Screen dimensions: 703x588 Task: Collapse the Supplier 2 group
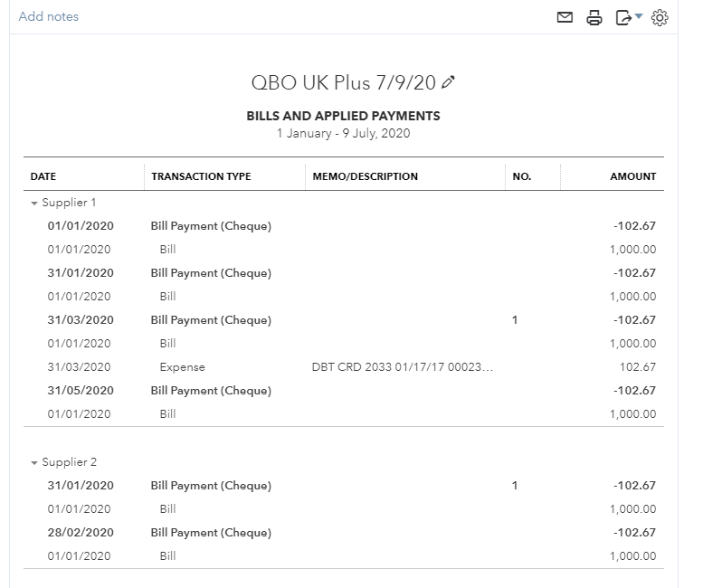pyautogui.click(x=34, y=462)
